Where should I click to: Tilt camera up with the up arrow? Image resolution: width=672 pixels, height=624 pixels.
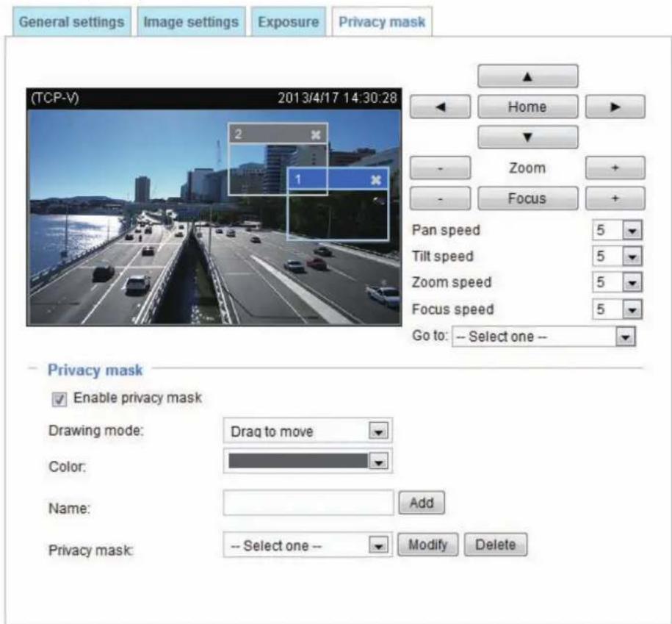tap(527, 76)
